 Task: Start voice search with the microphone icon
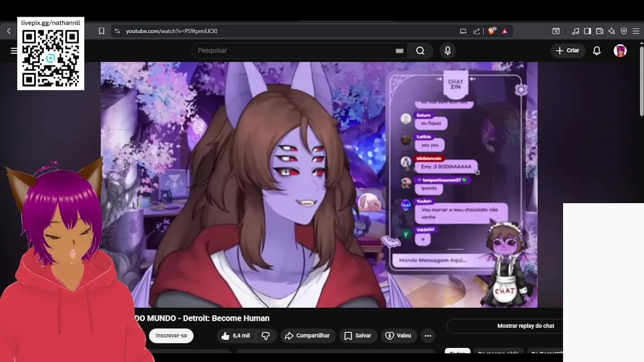447,50
